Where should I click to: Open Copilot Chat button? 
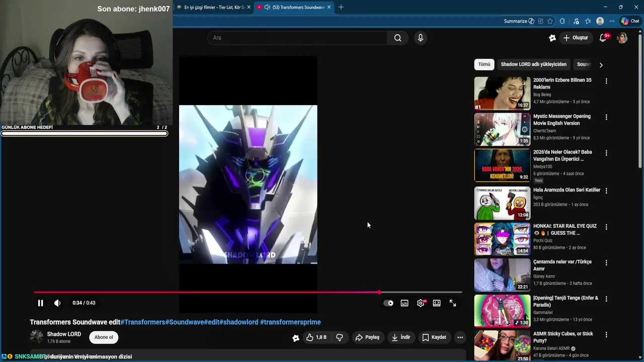(630, 21)
